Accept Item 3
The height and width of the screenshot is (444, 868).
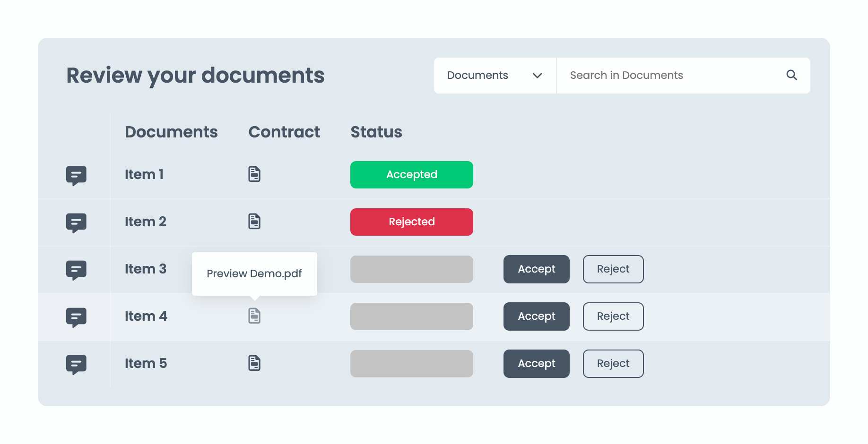pos(536,269)
